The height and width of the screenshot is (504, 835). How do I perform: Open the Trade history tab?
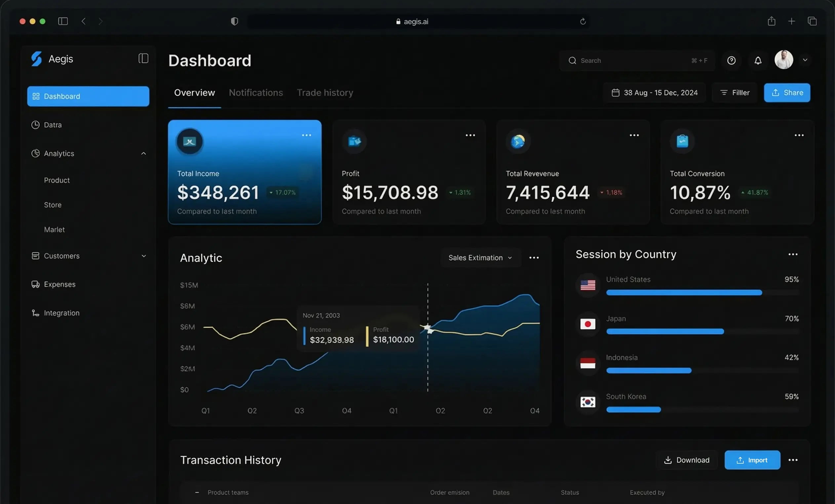(325, 93)
